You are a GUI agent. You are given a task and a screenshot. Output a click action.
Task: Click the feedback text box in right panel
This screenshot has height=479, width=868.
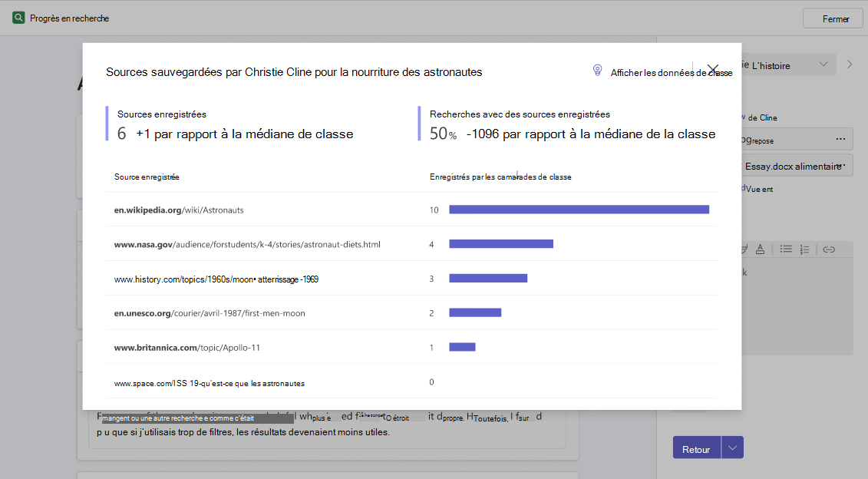point(797,307)
